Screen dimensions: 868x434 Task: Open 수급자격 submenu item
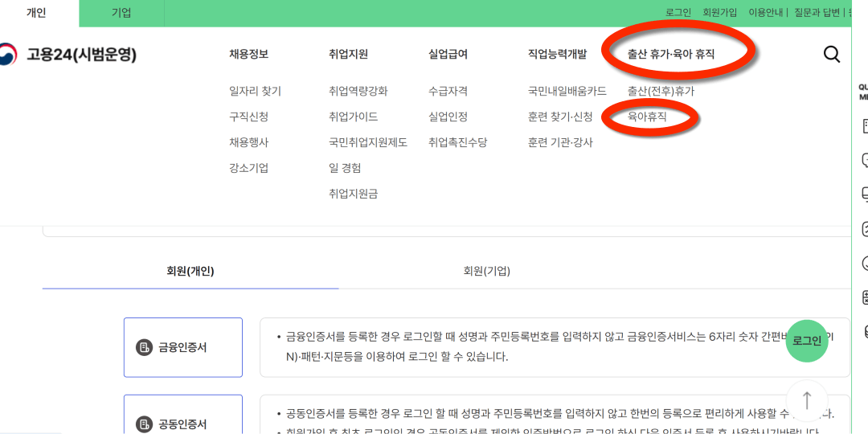click(448, 92)
